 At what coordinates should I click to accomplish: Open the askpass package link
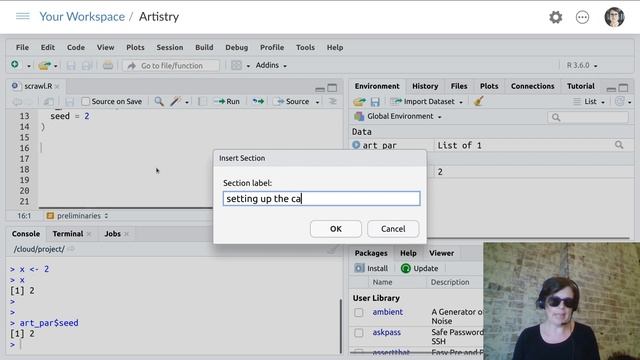pos(386,332)
